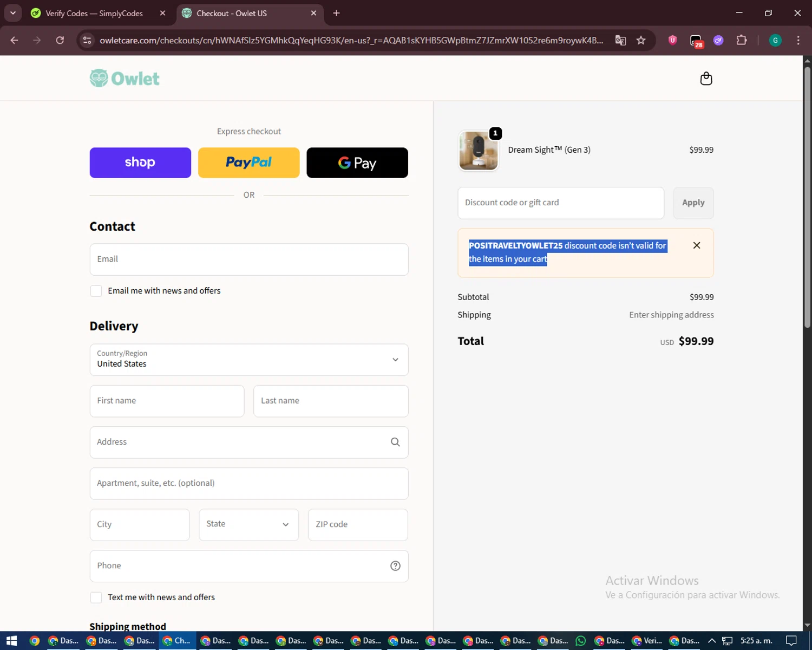This screenshot has width=812, height=650.
Task: Click the purple round extension icon
Action: click(718, 40)
